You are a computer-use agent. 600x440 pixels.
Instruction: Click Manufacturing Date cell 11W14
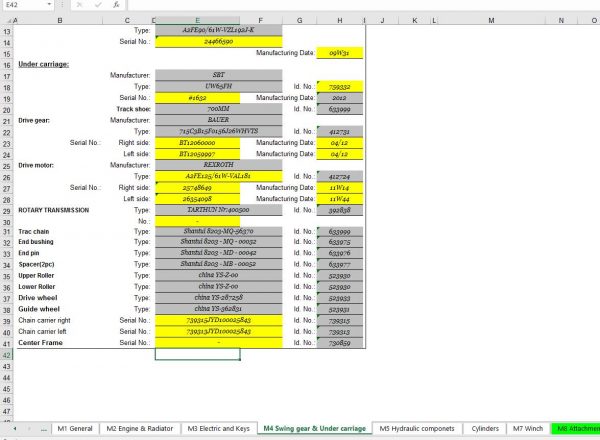coord(340,187)
